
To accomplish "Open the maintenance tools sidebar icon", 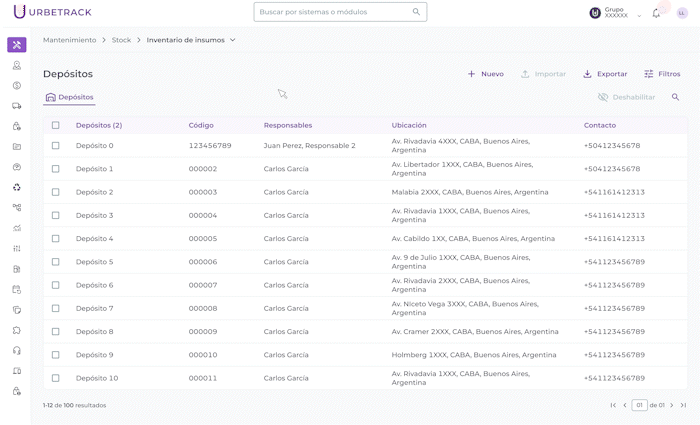I will click(16, 45).
